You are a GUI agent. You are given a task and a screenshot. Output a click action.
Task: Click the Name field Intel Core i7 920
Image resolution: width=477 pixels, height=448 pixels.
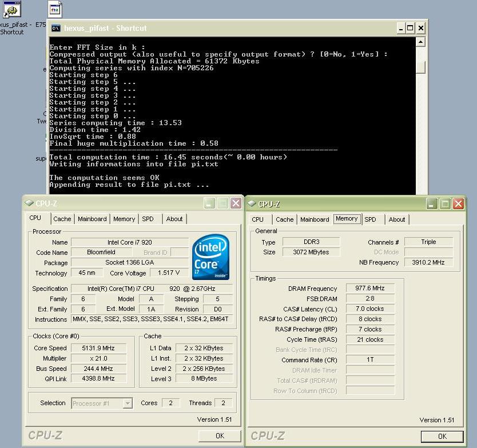pyautogui.click(x=130, y=242)
